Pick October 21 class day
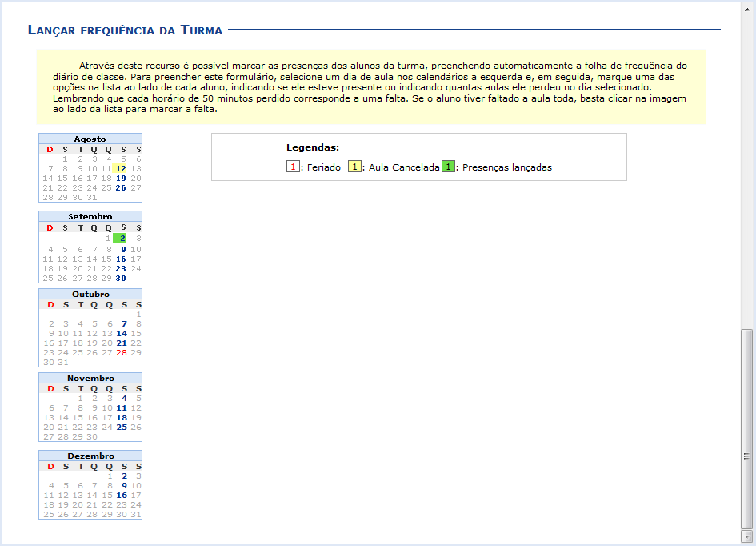This screenshot has width=756, height=546. pyautogui.click(x=122, y=343)
